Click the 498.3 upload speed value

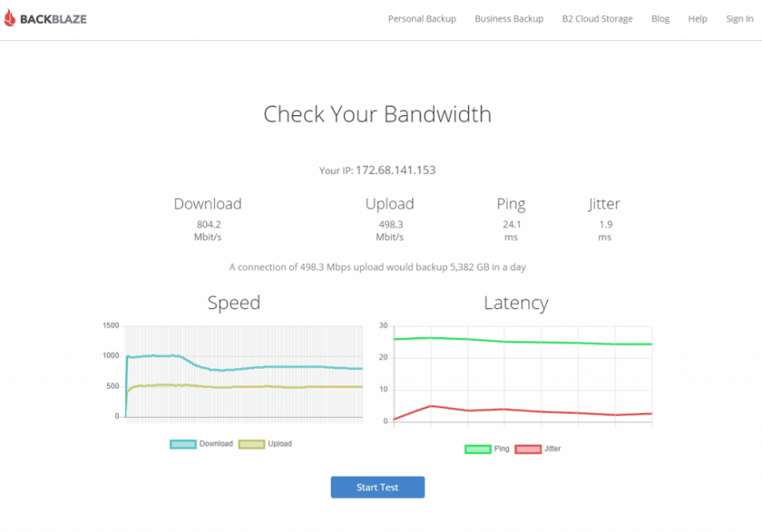(x=391, y=224)
